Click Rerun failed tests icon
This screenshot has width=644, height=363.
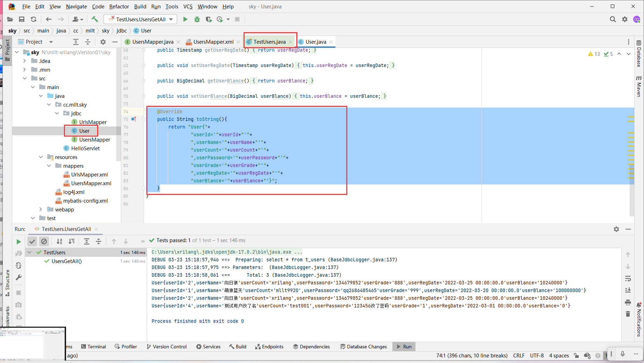click(x=19, y=254)
